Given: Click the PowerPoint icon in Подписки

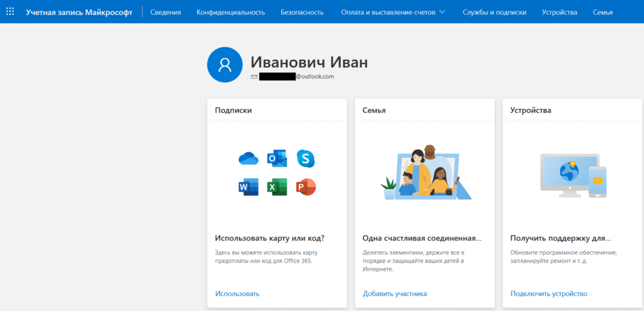Looking at the screenshot, I should (306, 187).
